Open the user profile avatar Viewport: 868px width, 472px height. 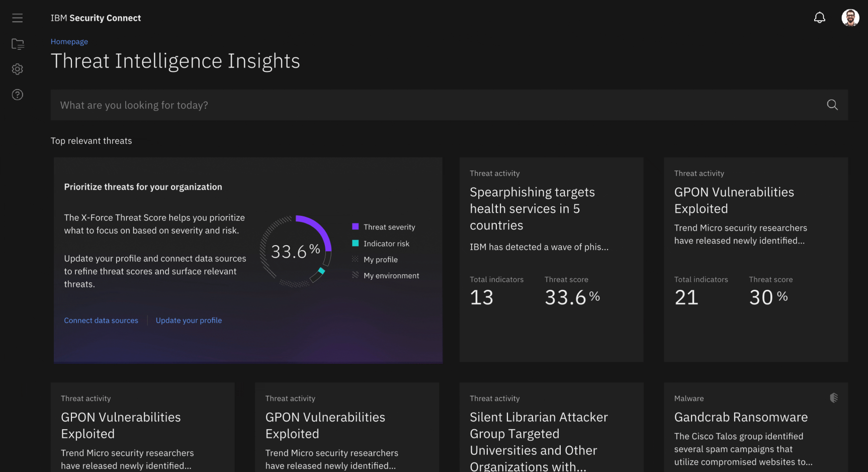[x=850, y=18]
